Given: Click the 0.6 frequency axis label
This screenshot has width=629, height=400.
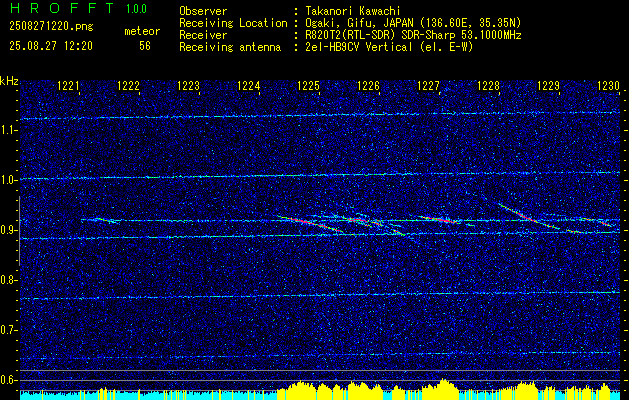Looking at the screenshot, I should tap(9, 380).
